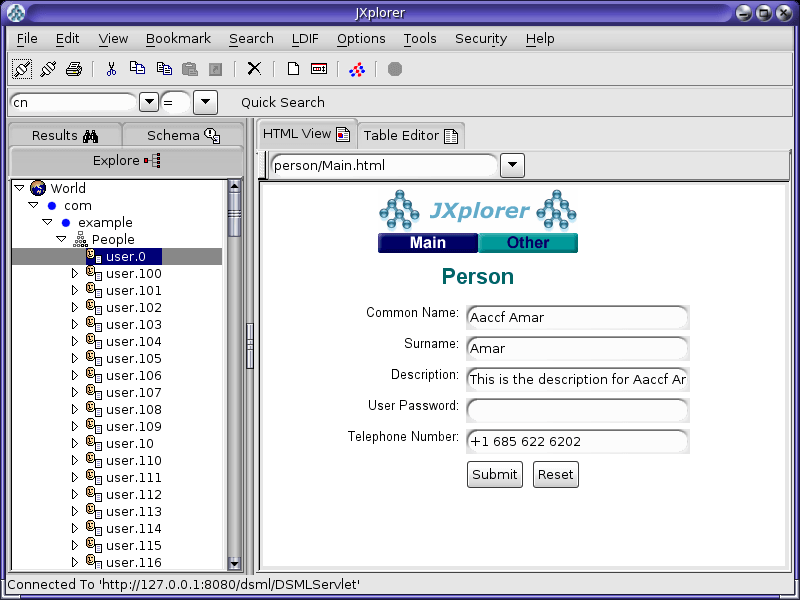Open the LDIF menu
The image size is (800, 600).
[305, 39]
